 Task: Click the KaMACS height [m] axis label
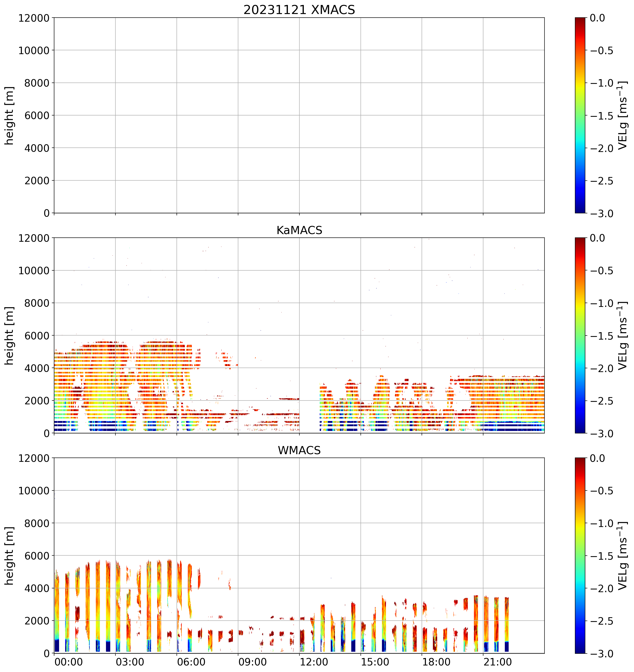tap(9, 336)
